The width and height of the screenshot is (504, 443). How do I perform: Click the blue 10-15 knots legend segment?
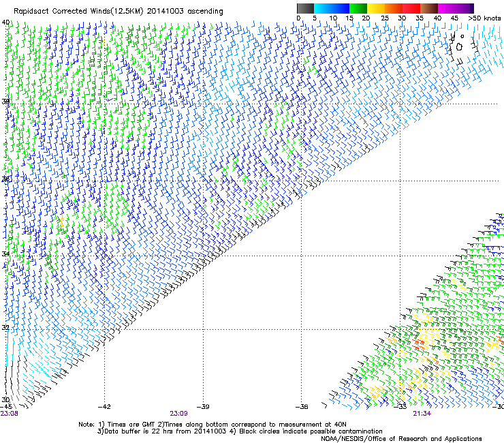point(341,8)
